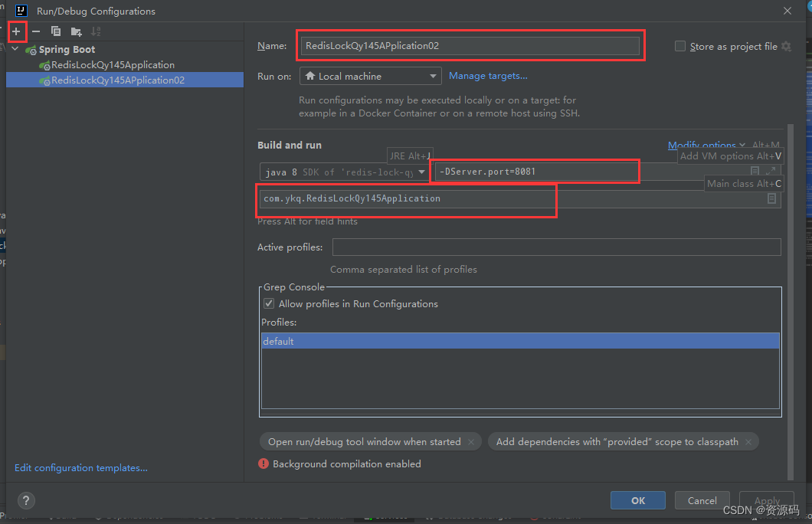Screen dimensions: 812x524
Task: Open Edit configuration templates link
Action: tap(80, 467)
